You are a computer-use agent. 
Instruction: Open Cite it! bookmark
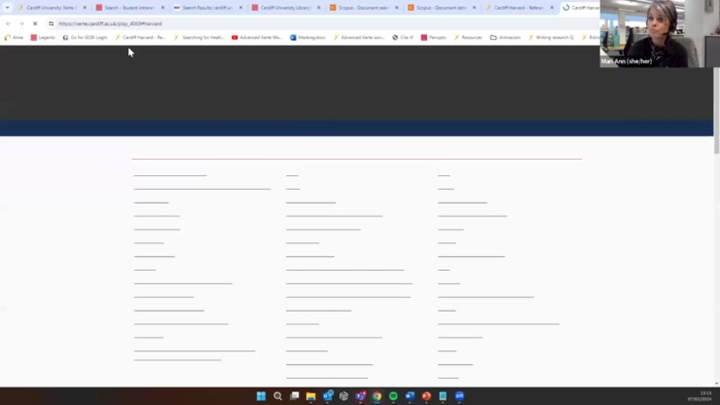pos(403,37)
